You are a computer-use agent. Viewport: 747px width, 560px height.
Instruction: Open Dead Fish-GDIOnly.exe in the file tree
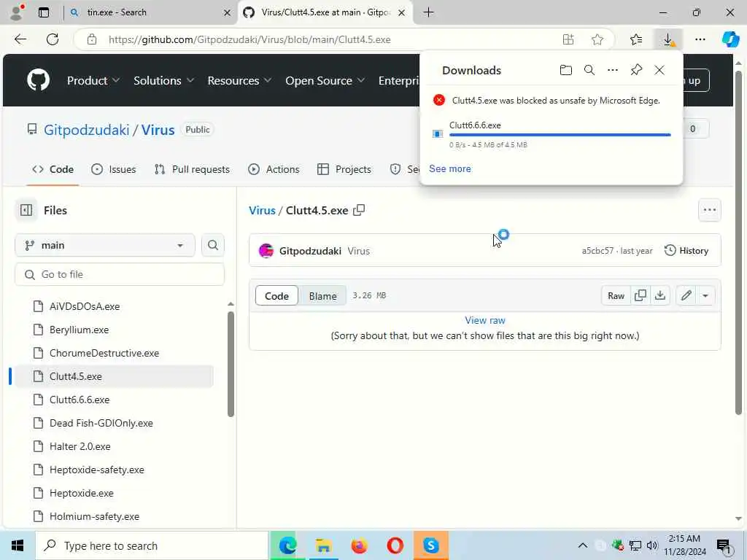pyautogui.click(x=101, y=423)
